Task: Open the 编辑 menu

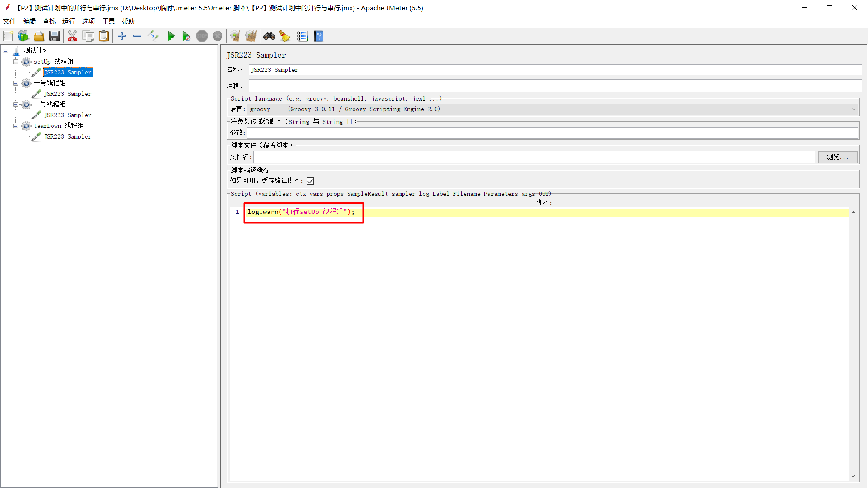Action: click(30, 21)
